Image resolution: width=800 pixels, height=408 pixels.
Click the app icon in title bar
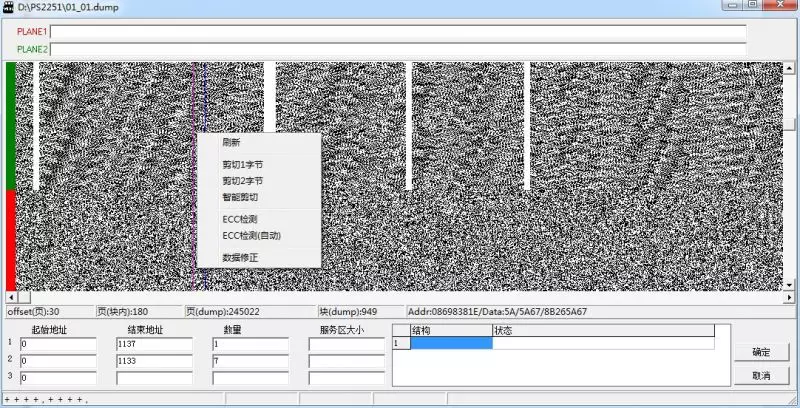point(9,8)
